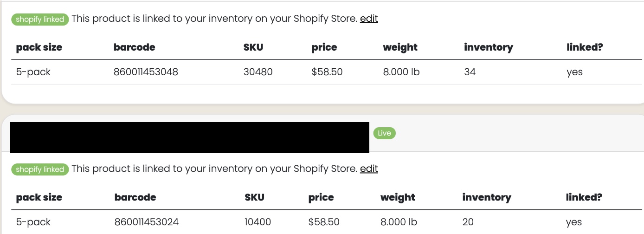Click the SKU cell showing 30480
The image size is (644, 234).
[258, 72]
